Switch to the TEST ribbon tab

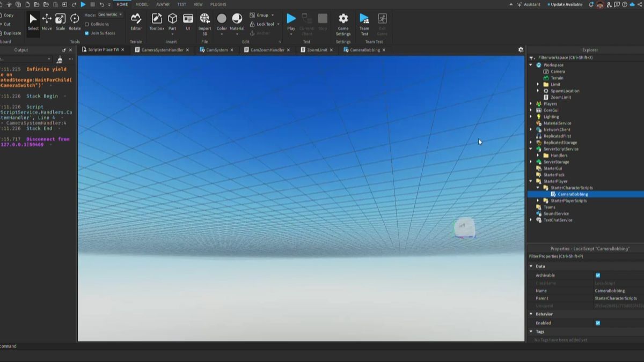click(182, 4)
